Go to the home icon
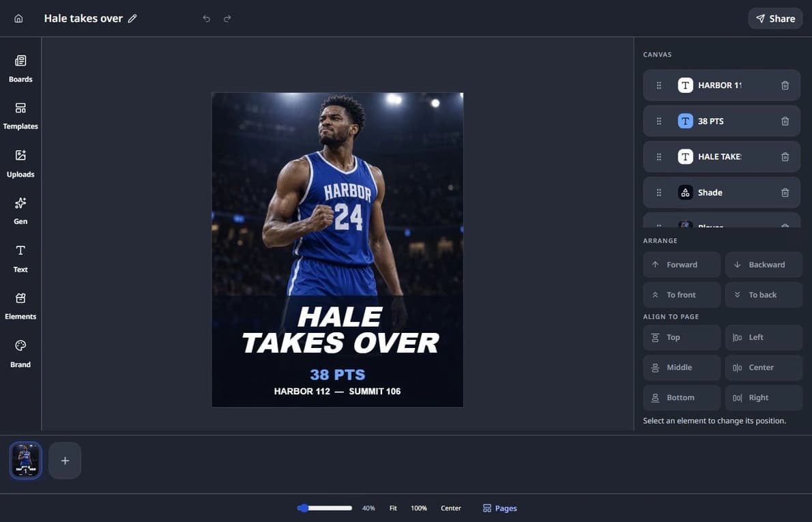This screenshot has height=522, width=812. [18, 18]
